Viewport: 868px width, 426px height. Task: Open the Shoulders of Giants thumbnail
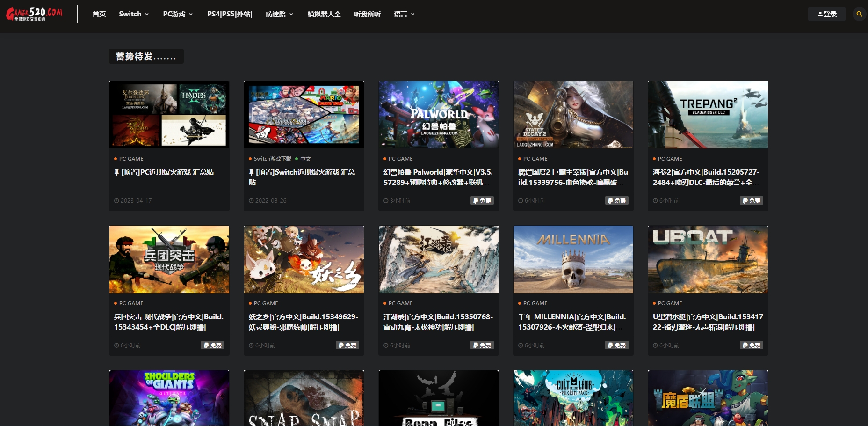click(x=169, y=398)
